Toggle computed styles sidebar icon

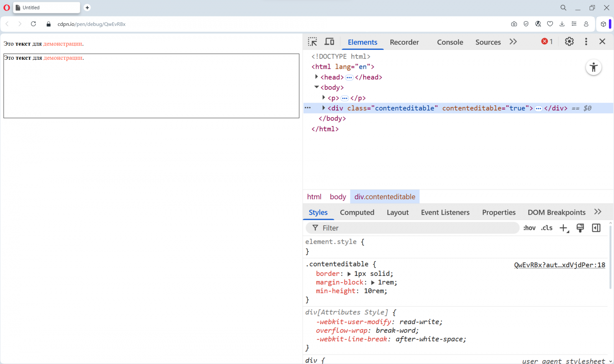[x=596, y=228]
